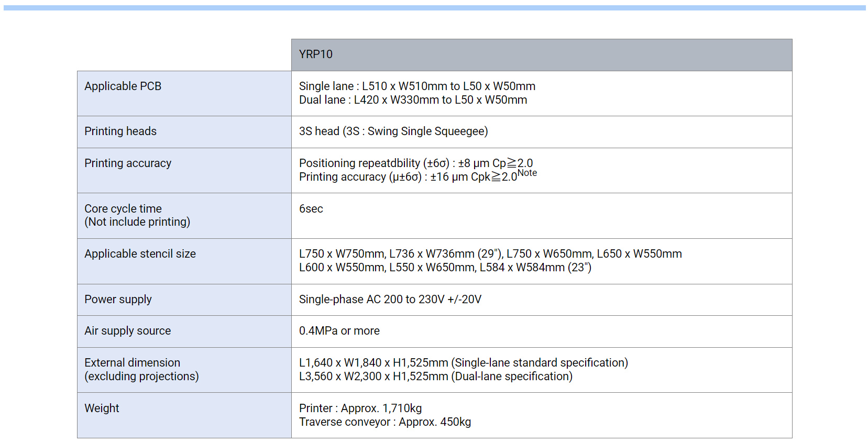Click the Dual lane PCB size text
Viewport: 868px width, 442px height.
(413, 100)
